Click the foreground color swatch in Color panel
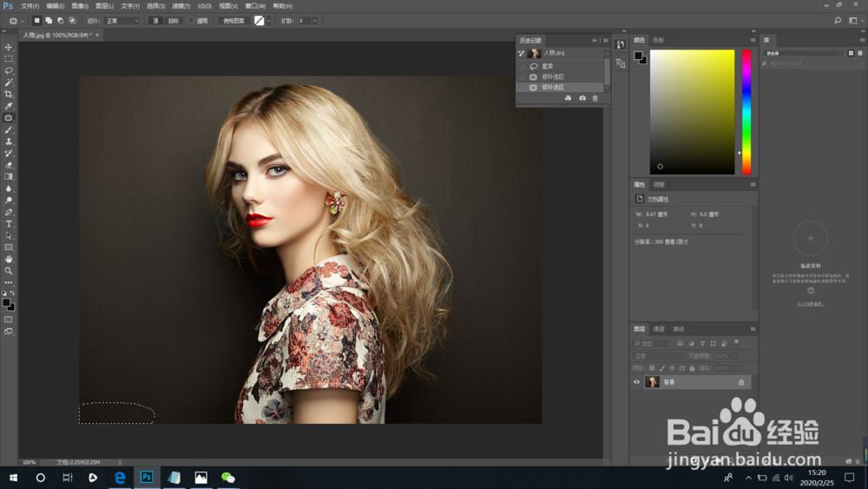Image resolution: width=868 pixels, height=489 pixels. [x=638, y=56]
